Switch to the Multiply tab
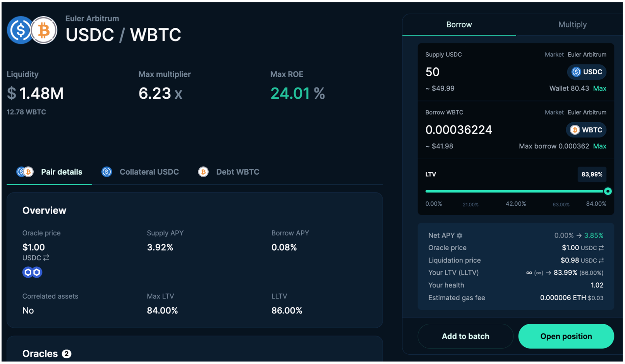This screenshot has width=625, height=364. pyautogui.click(x=572, y=25)
